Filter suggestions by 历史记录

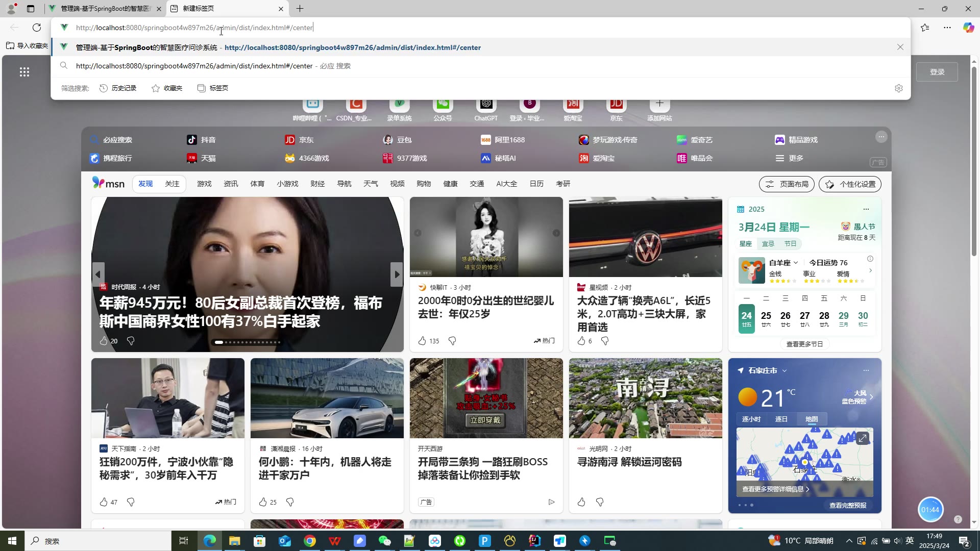pos(118,88)
